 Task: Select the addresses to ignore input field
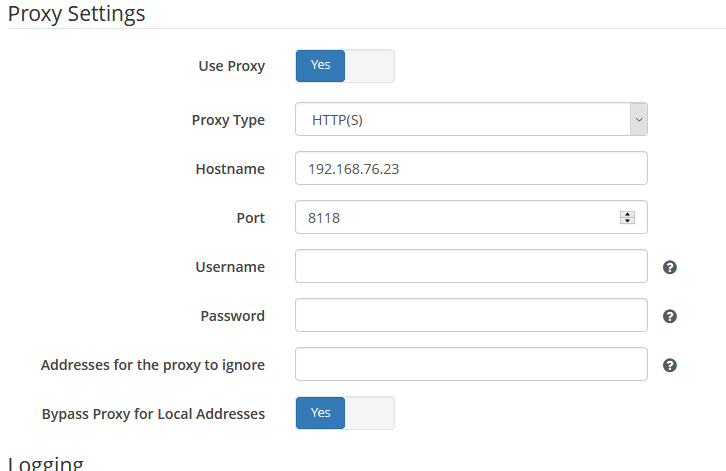click(471, 364)
